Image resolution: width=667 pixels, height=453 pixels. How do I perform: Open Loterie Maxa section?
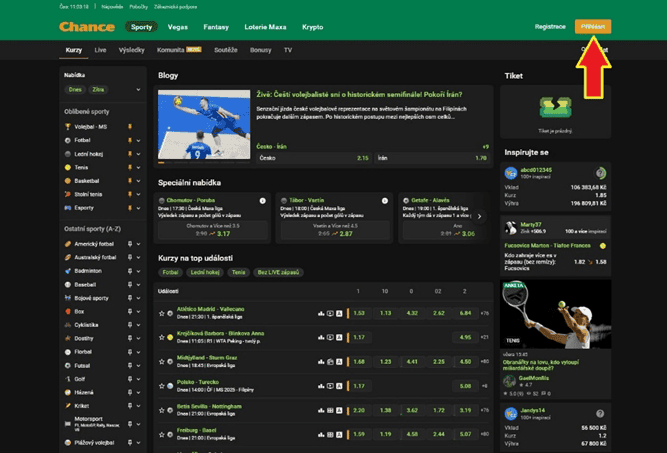[x=265, y=27]
